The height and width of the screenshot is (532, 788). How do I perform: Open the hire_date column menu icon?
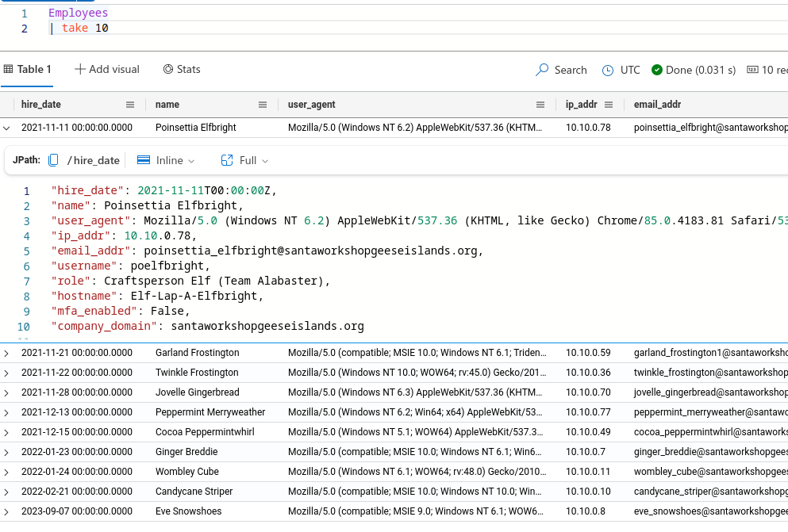130,105
